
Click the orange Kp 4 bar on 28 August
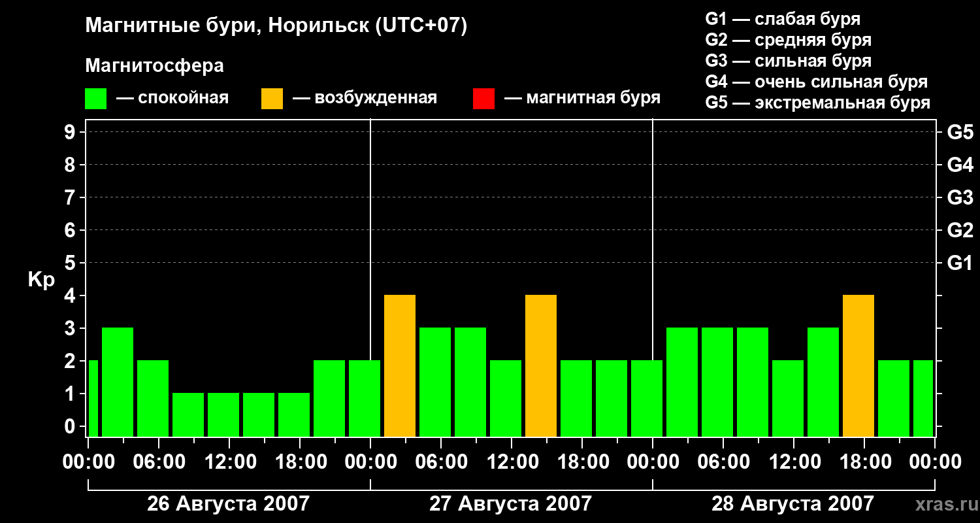[x=858, y=365]
